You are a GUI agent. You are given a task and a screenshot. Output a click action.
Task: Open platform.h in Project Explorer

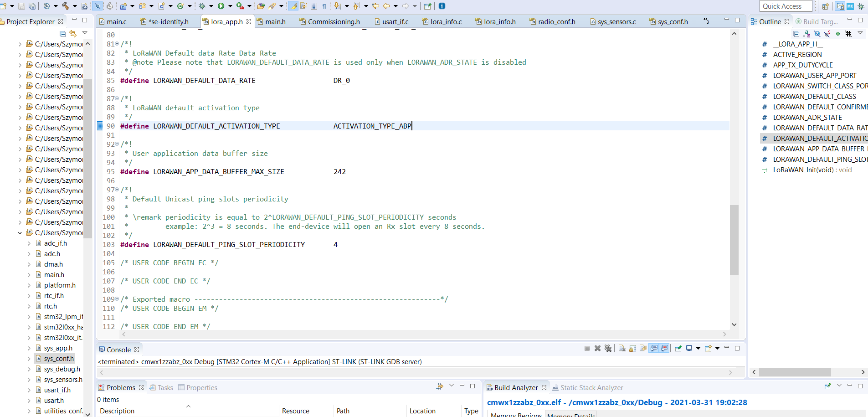[60, 285]
